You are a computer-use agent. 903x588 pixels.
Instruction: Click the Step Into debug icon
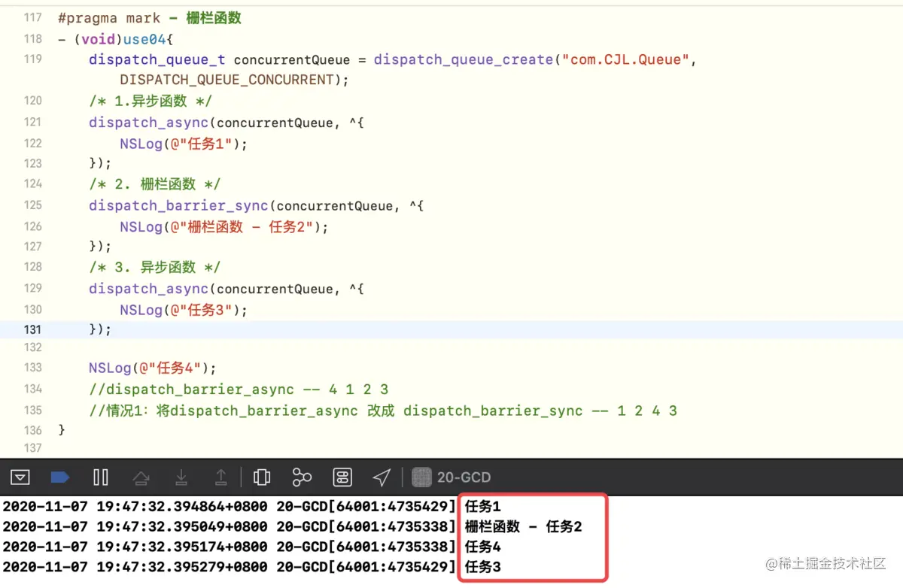click(181, 477)
